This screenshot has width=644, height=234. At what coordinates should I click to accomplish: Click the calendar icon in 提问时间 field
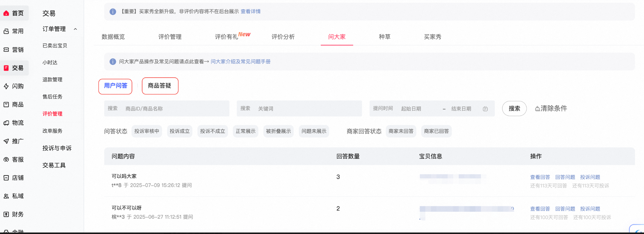(x=485, y=109)
